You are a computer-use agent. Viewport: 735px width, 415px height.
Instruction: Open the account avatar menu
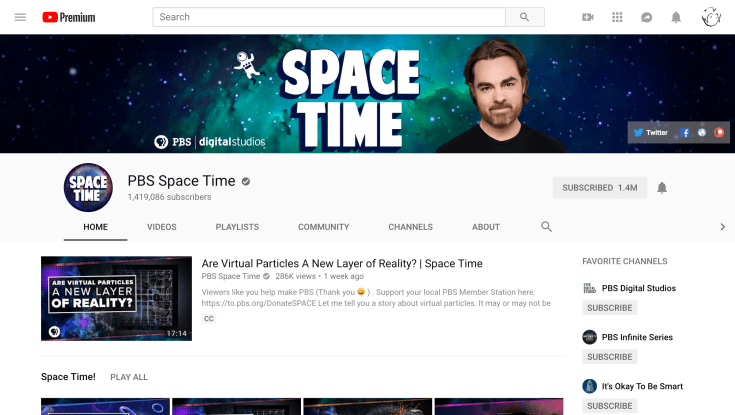click(711, 17)
